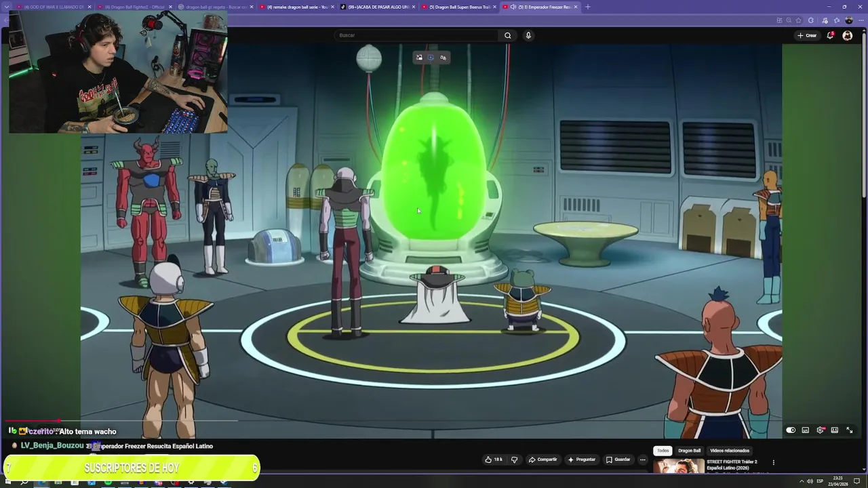The image size is (868, 488).
Task: Select the Todos filter chip
Action: tap(663, 451)
